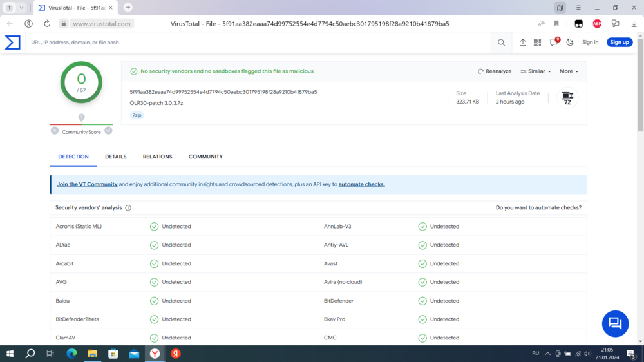Expand the Similar dropdown
Viewport: 644px width, 362px height.
click(x=536, y=71)
